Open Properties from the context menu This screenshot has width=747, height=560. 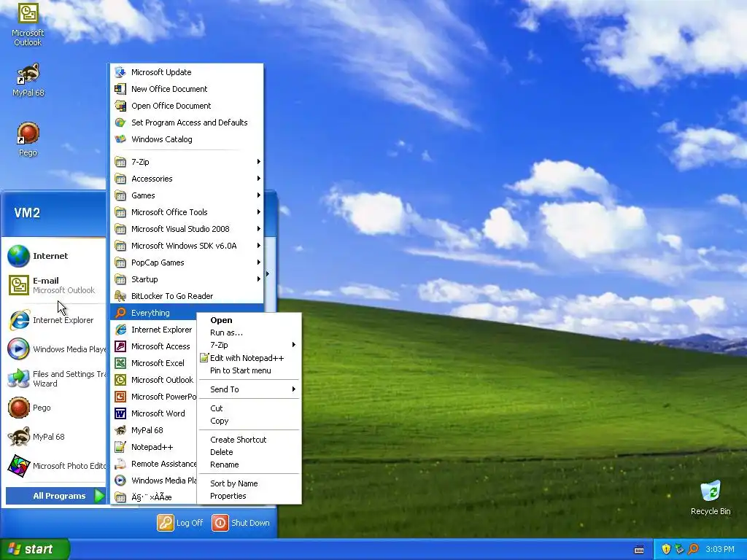[x=249, y=496]
